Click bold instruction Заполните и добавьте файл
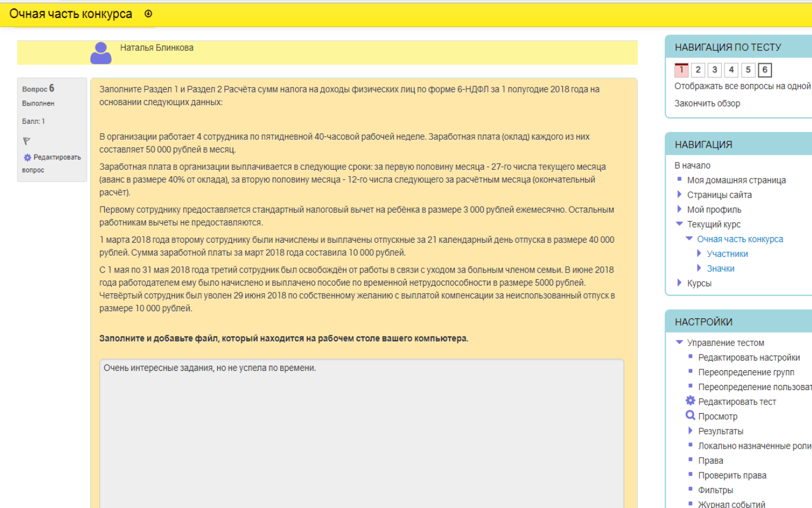812x508 pixels. (x=284, y=338)
